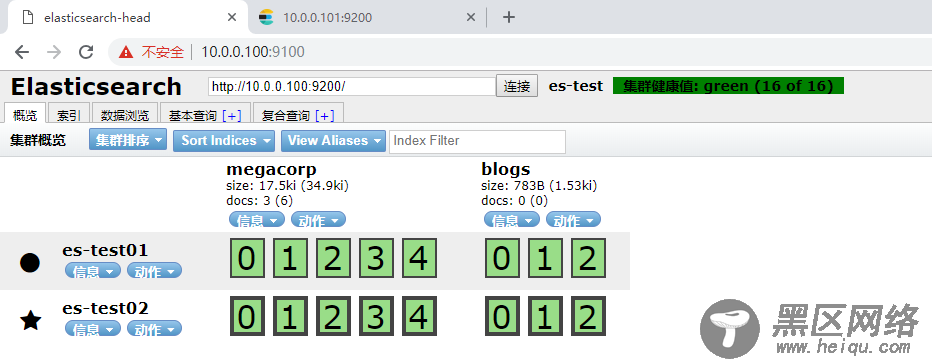Open es-test01 动作 dropdown
932x364 pixels.
pos(155,271)
